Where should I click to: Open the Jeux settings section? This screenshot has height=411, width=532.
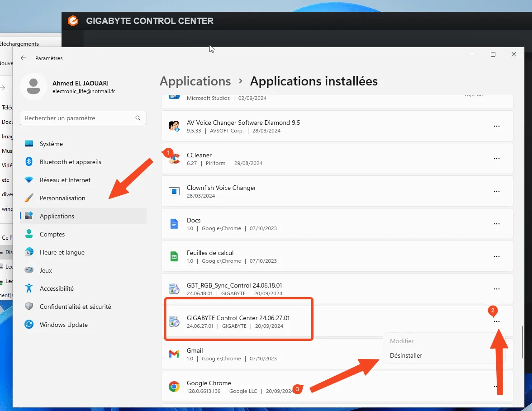45,270
